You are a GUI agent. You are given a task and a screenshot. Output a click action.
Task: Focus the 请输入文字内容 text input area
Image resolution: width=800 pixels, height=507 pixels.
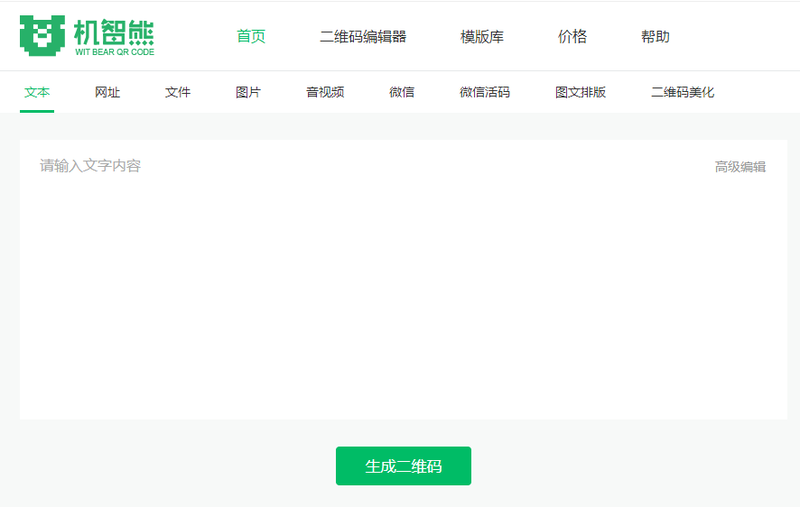pyautogui.click(x=400, y=280)
